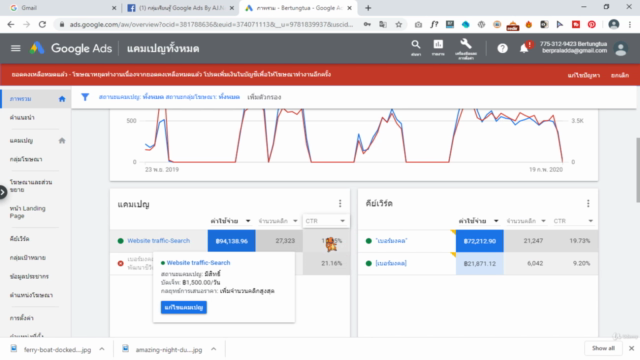
Task: Dismiss the red banner with ยกเลิก
Action: click(620, 75)
